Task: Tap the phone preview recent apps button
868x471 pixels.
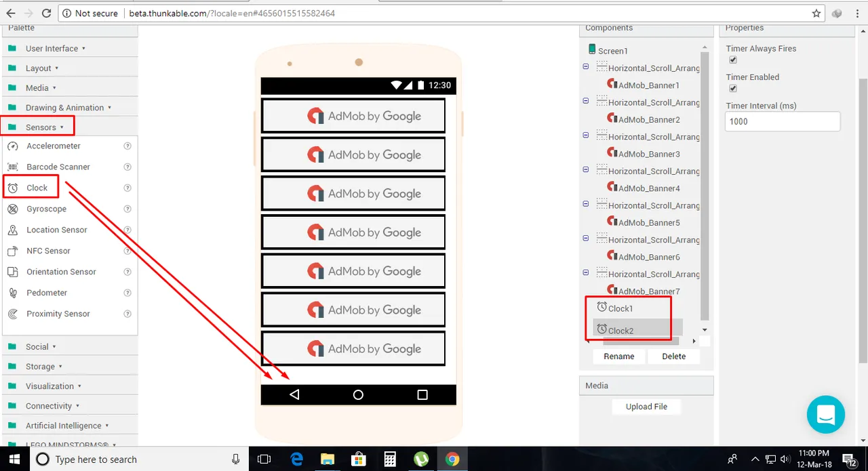Action: pyautogui.click(x=422, y=394)
